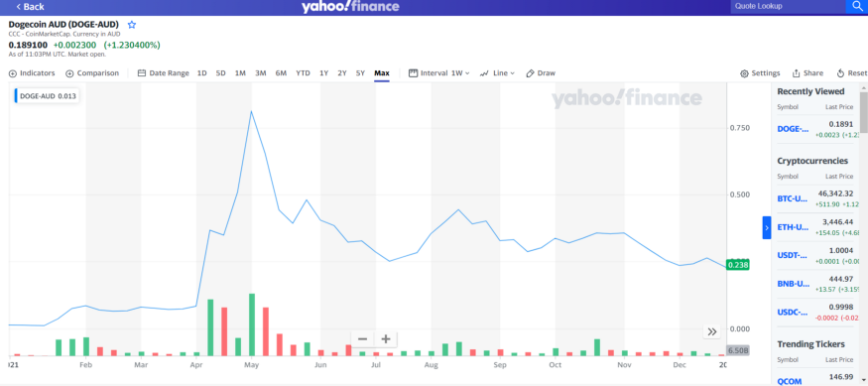Expand the Interval 1W dropdown

[439, 73]
